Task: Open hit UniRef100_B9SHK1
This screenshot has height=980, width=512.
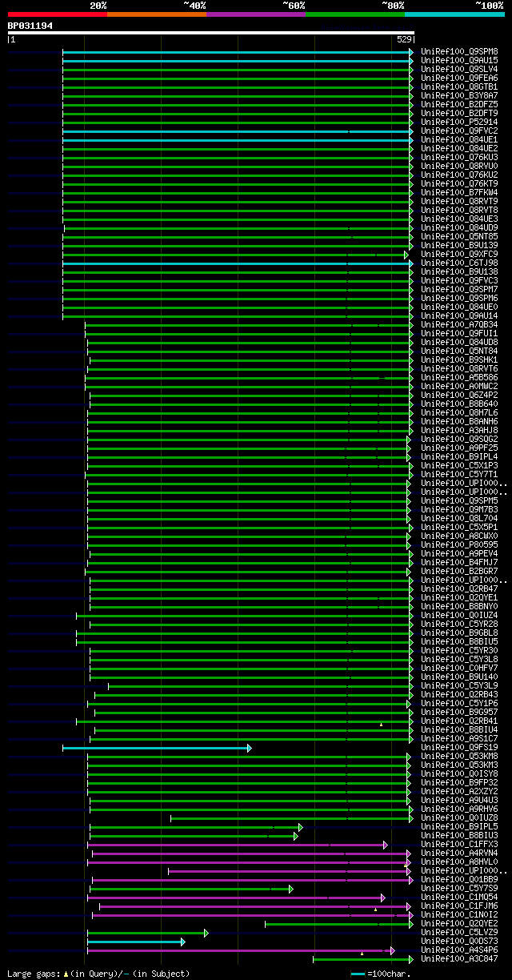Action: tap(459, 359)
